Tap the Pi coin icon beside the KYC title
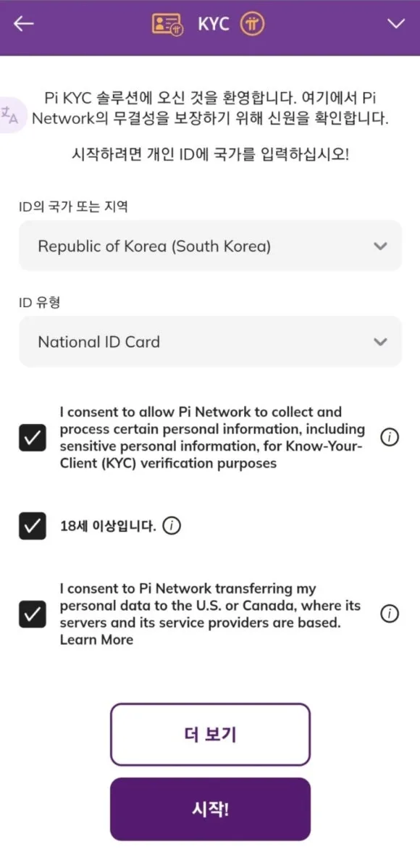Image resolution: width=420 pixels, height=868 pixels. pos(252,22)
